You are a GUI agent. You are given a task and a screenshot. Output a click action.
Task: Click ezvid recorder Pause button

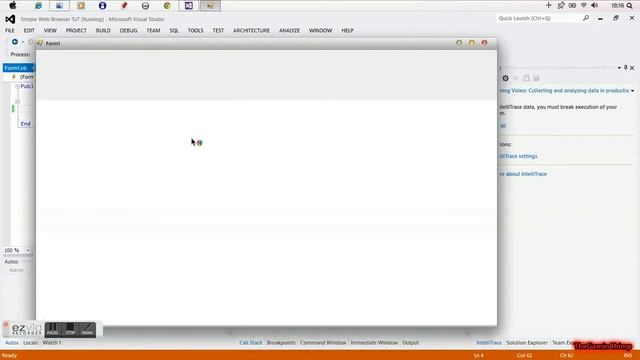point(53,329)
